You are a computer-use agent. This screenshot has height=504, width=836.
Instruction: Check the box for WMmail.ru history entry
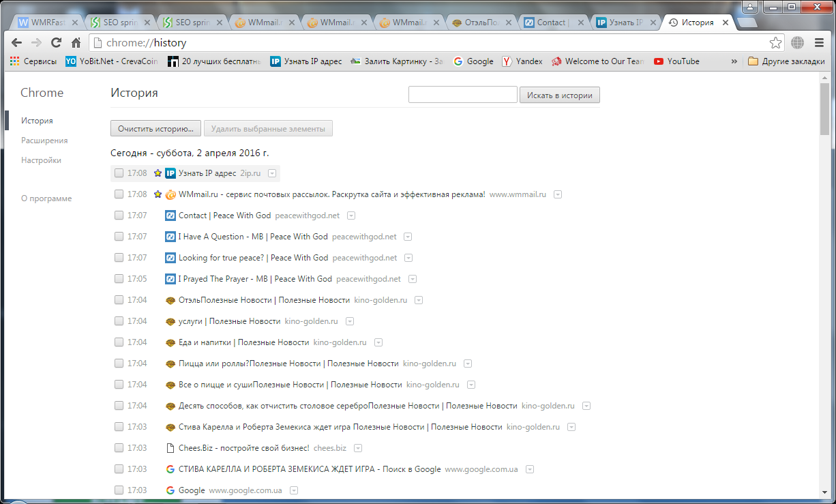(x=119, y=194)
